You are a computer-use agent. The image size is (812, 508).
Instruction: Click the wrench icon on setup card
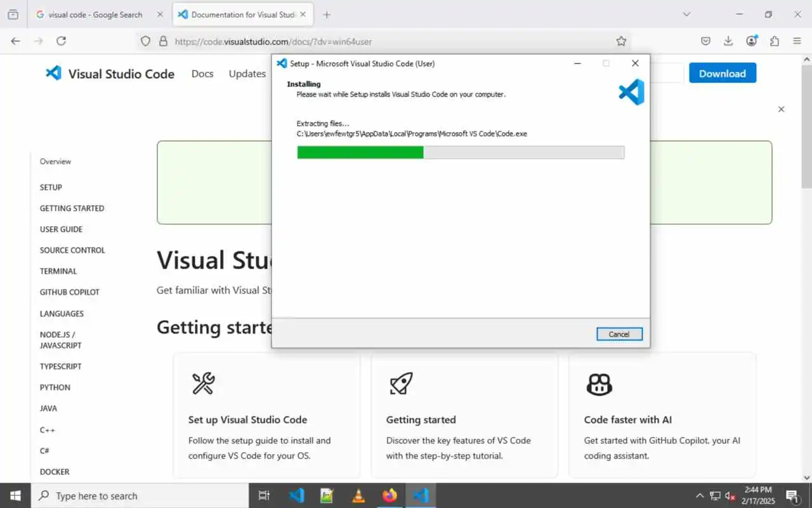click(203, 384)
